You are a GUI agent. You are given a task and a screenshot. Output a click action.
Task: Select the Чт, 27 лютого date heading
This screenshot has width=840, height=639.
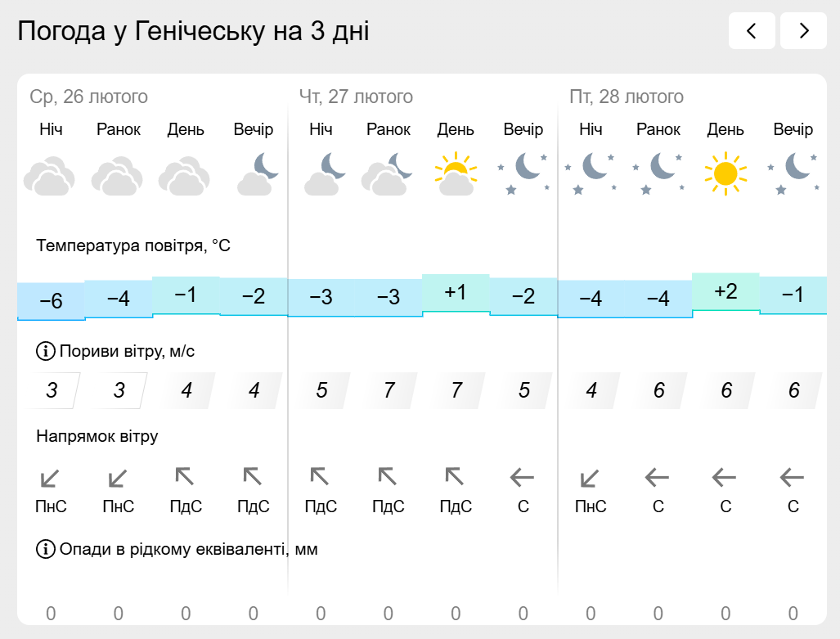tap(357, 97)
